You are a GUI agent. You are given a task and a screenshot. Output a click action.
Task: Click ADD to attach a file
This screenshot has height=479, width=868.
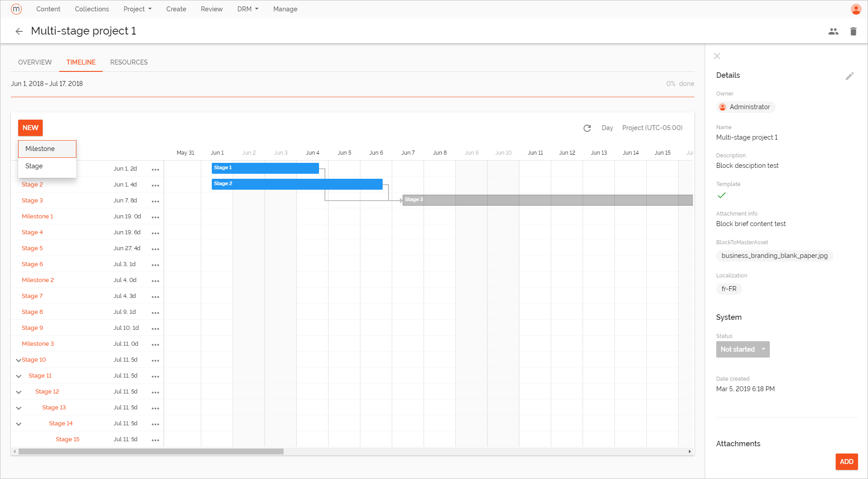point(846,462)
